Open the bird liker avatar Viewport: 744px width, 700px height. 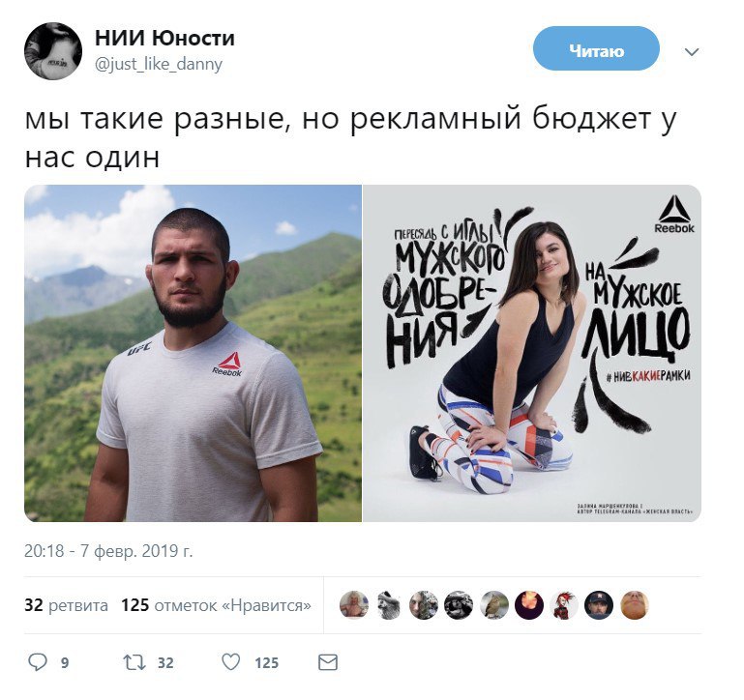click(494, 605)
